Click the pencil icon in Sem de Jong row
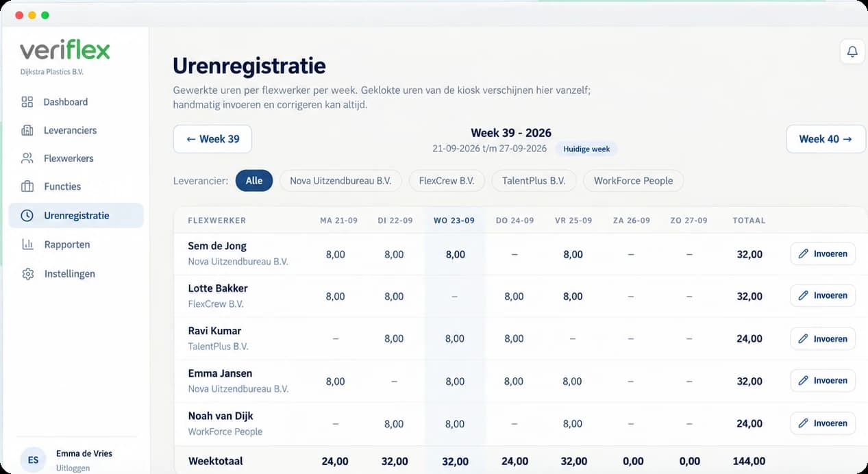Screen dimensions: 868x474 point(803,253)
